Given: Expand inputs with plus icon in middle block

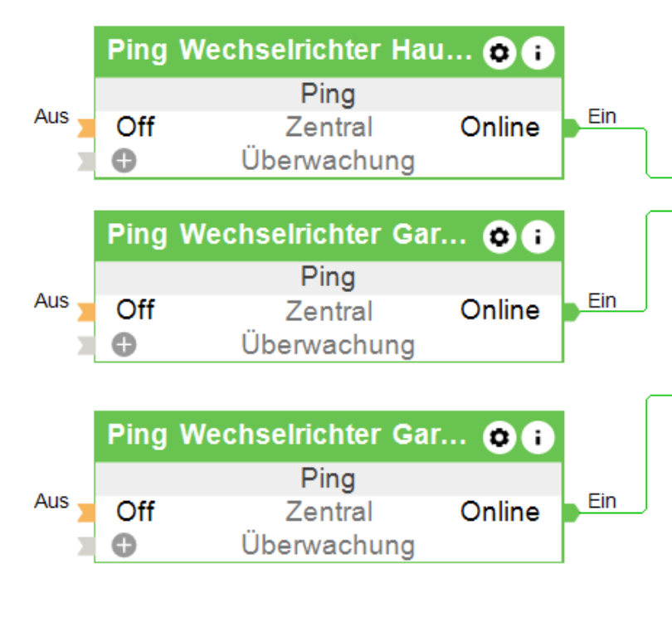Looking at the screenshot, I should tap(124, 345).
